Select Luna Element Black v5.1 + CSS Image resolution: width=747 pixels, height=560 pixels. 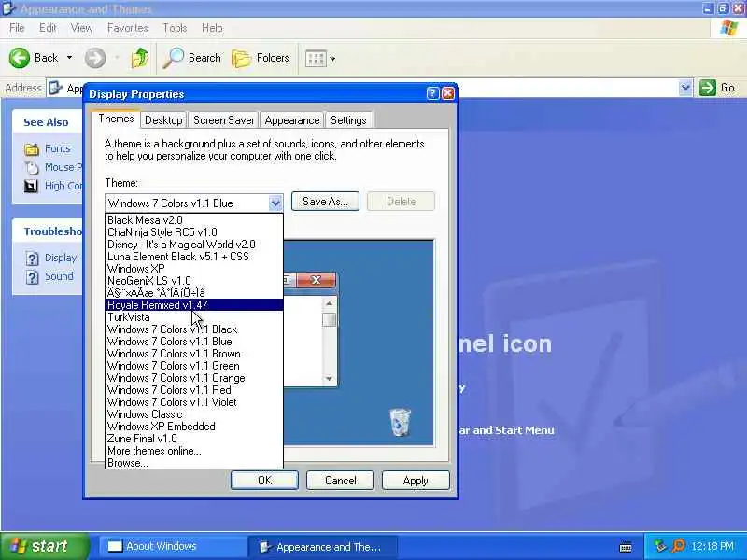194,257
